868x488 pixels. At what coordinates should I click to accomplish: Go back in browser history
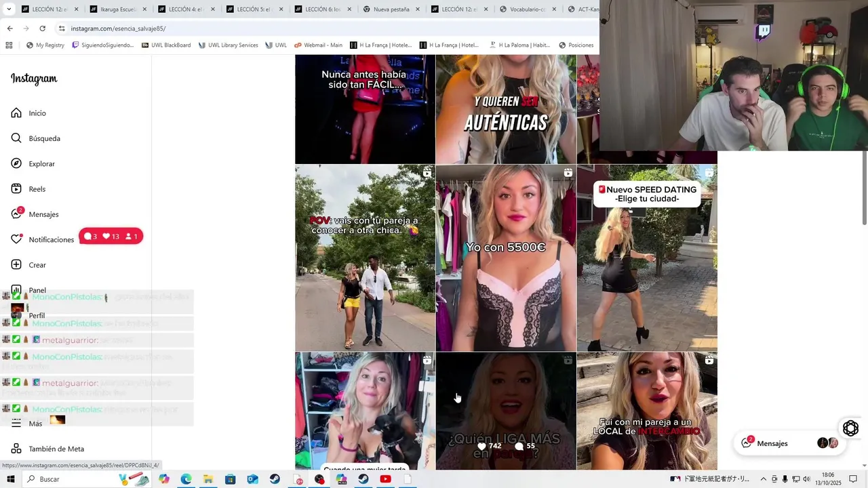click(x=9, y=28)
